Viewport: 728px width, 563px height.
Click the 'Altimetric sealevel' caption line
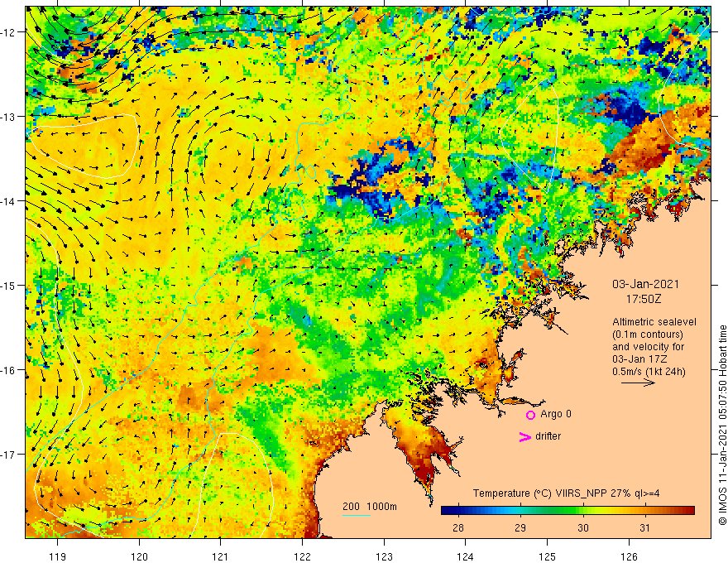pyautogui.click(x=654, y=322)
